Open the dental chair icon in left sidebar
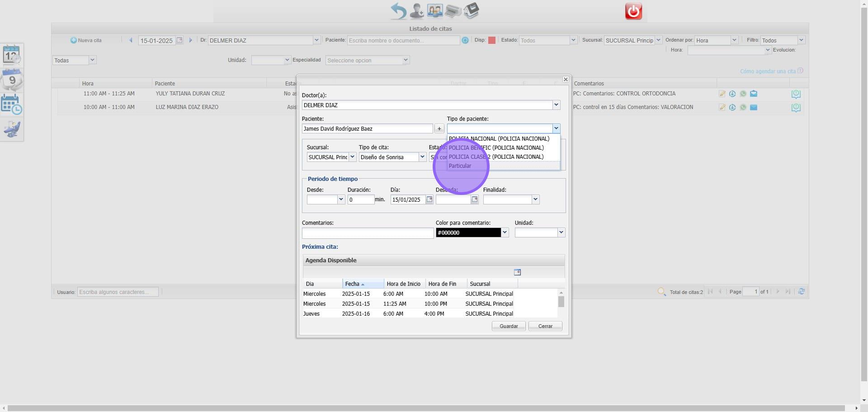868x412 pixels. click(12, 130)
